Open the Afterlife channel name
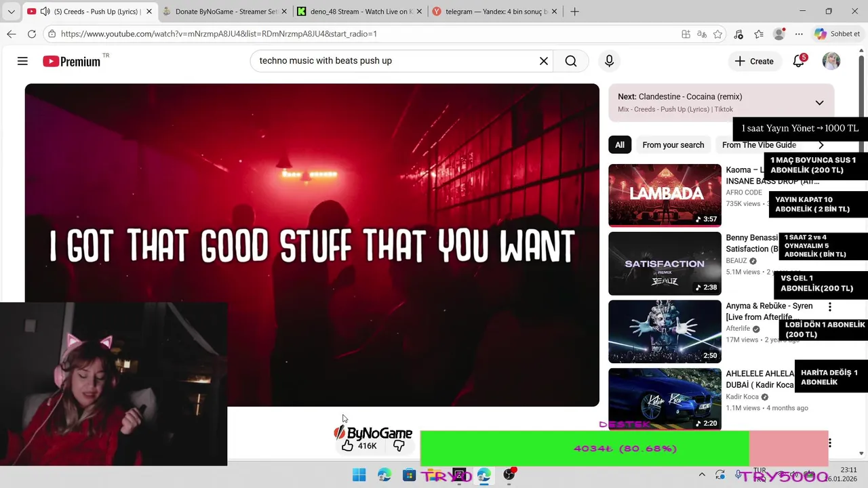The height and width of the screenshot is (488, 868). point(738,329)
